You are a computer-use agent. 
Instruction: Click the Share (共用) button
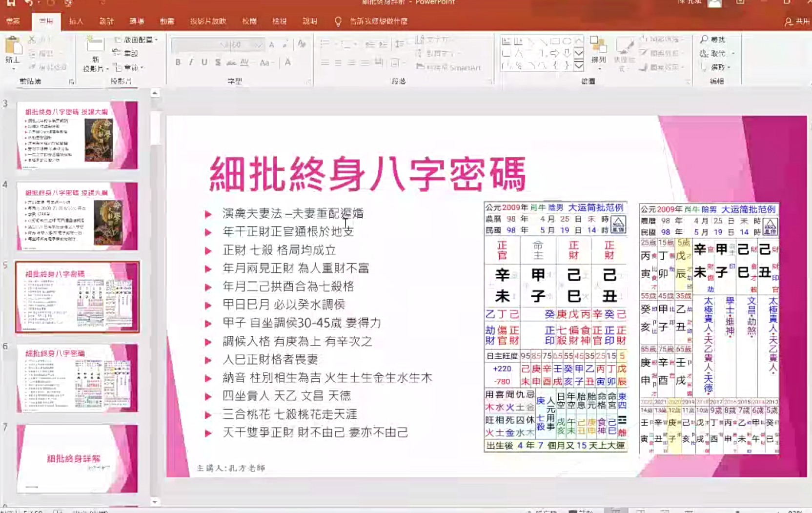coord(797,21)
